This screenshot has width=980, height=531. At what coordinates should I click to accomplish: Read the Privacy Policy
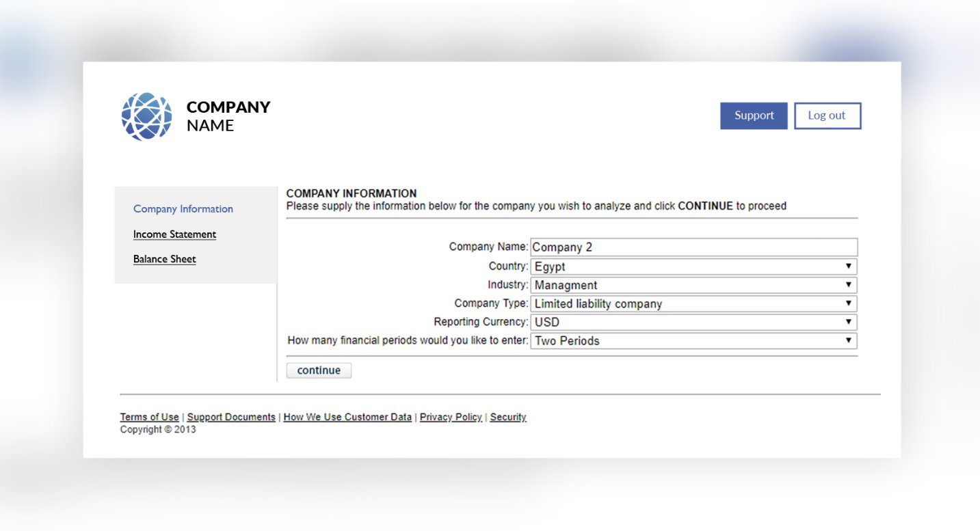[451, 417]
